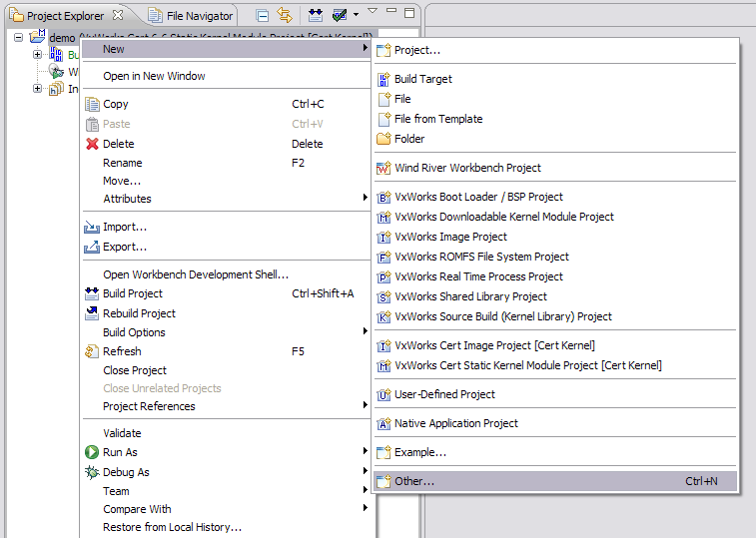Open the Compare With submenu
The height and width of the screenshot is (538, 756).
pos(226,509)
